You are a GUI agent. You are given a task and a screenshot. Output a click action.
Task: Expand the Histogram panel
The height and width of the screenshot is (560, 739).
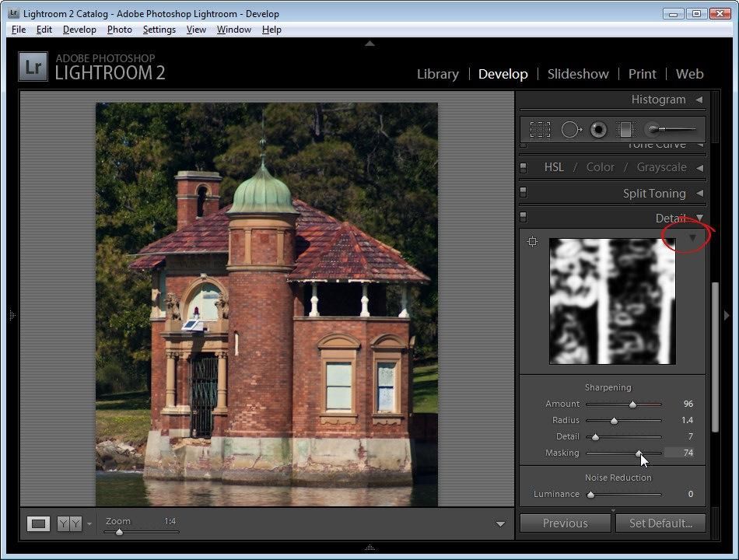point(699,100)
